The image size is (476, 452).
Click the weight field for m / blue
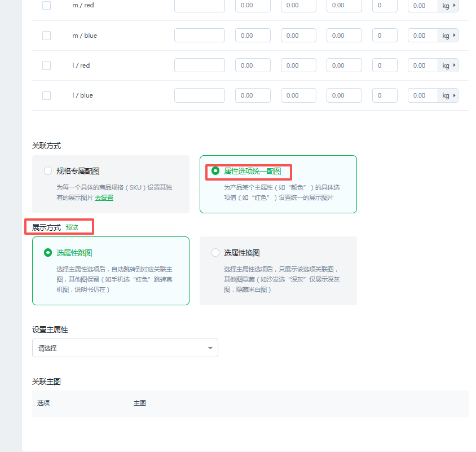pos(422,36)
